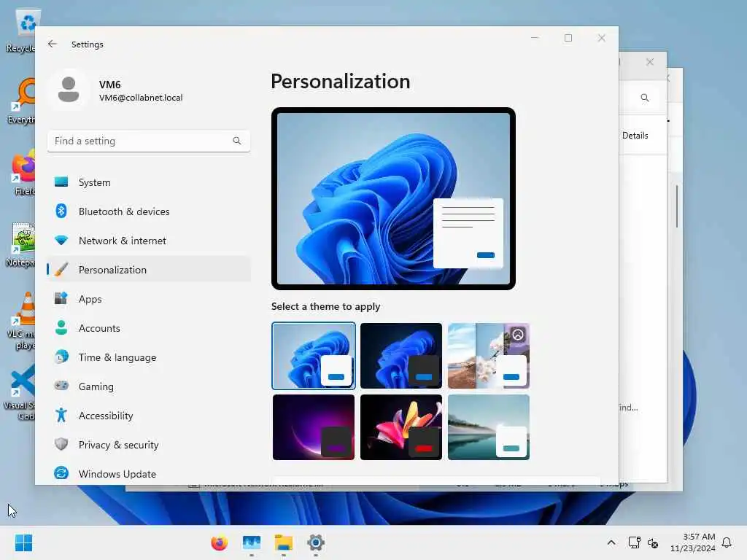Viewport: 747px width, 560px height.
Task: Click the Firefox desktop shortcut
Action: pyautogui.click(x=23, y=172)
